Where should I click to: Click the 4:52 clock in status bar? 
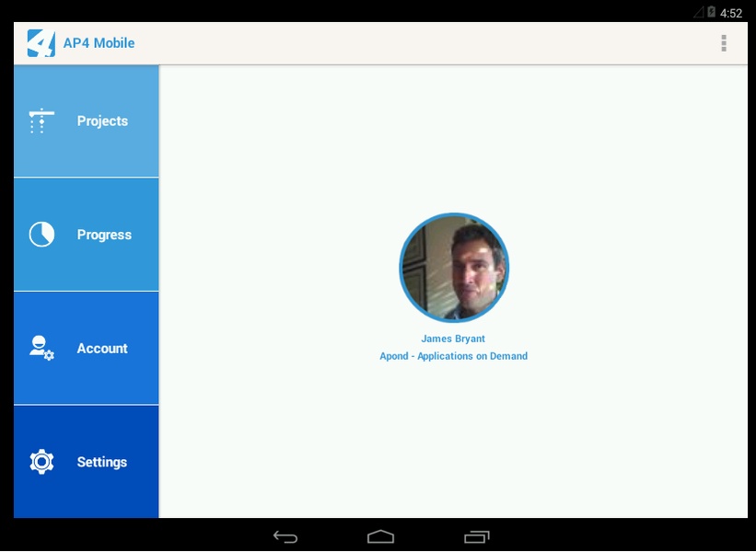731,13
